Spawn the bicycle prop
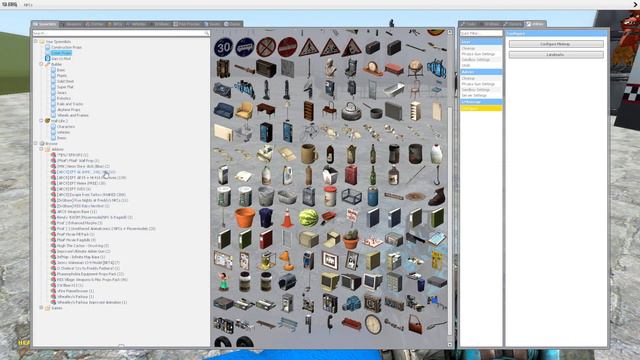640x360 pixels. point(309,132)
